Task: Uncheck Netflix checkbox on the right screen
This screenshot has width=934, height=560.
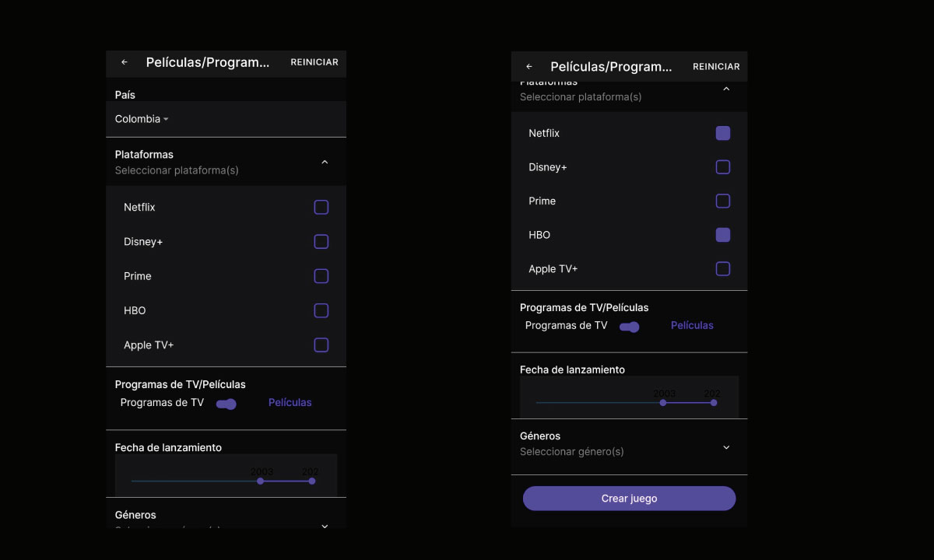Action: (x=723, y=133)
